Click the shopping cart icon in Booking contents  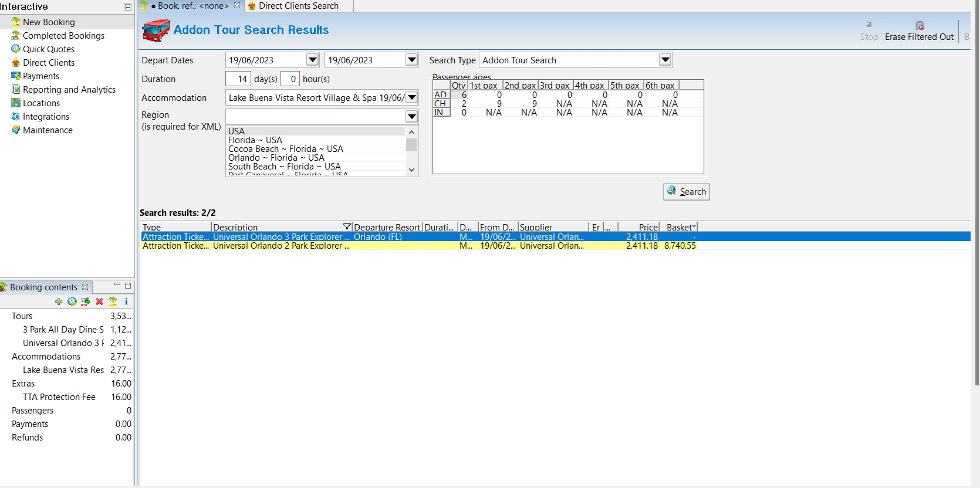pyautogui.click(x=86, y=301)
